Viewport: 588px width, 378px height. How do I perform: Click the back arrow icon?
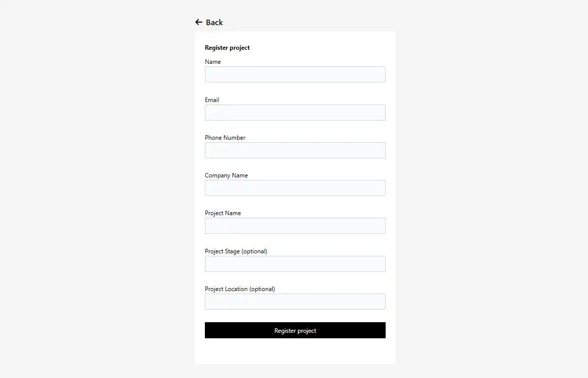[199, 22]
